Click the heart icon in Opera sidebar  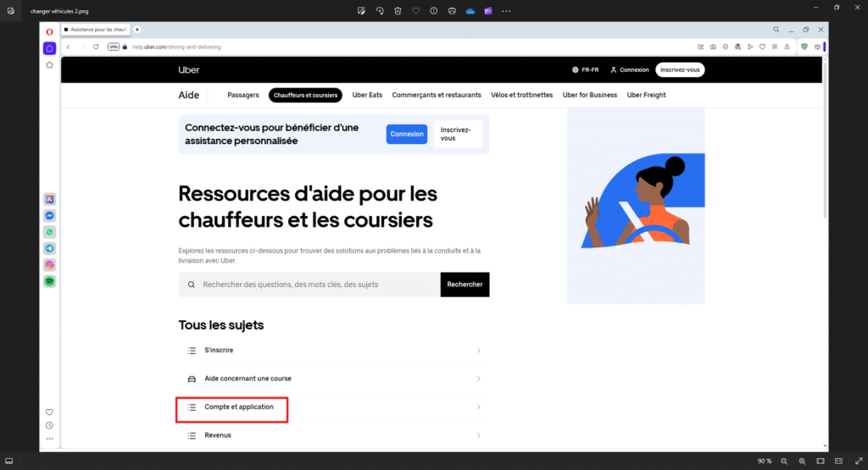(49, 412)
